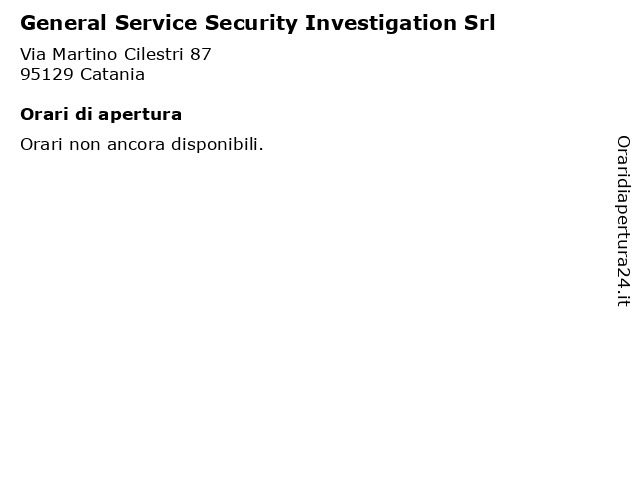Image resolution: width=640 pixels, height=480 pixels.
Task: Click the word Martino in the address
Action: [x=85, y=54]
